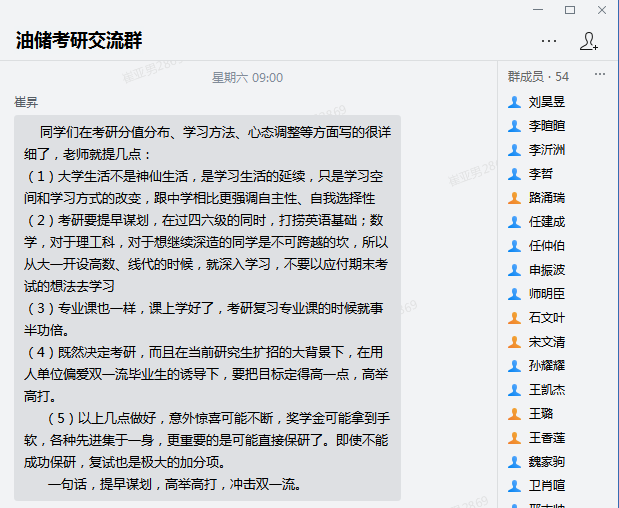This screenshot has width=619, height=508.
Task: Click orange avatar icon beside 路涌瑞
Action: click(x=515, y=198)
